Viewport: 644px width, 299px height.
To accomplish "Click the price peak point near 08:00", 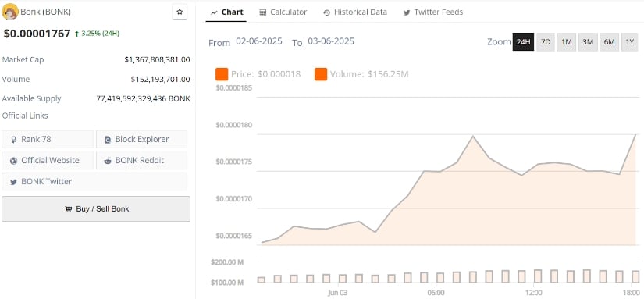I will click(473, 136).
